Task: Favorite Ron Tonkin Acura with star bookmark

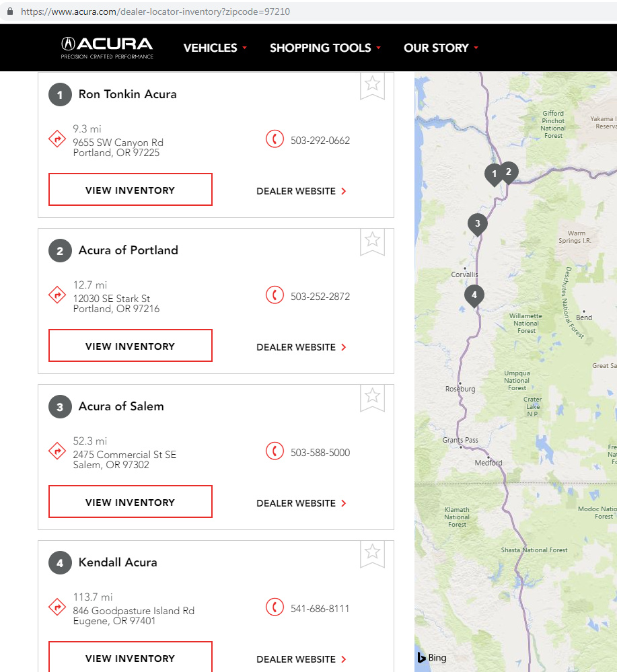Action: (373, 85)
